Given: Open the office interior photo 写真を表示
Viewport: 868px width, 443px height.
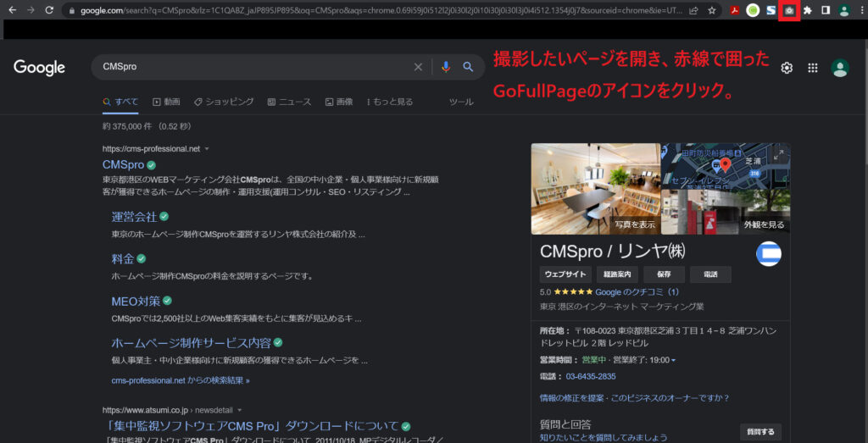Looking at the screenshot, I should [x=596, y=189].
